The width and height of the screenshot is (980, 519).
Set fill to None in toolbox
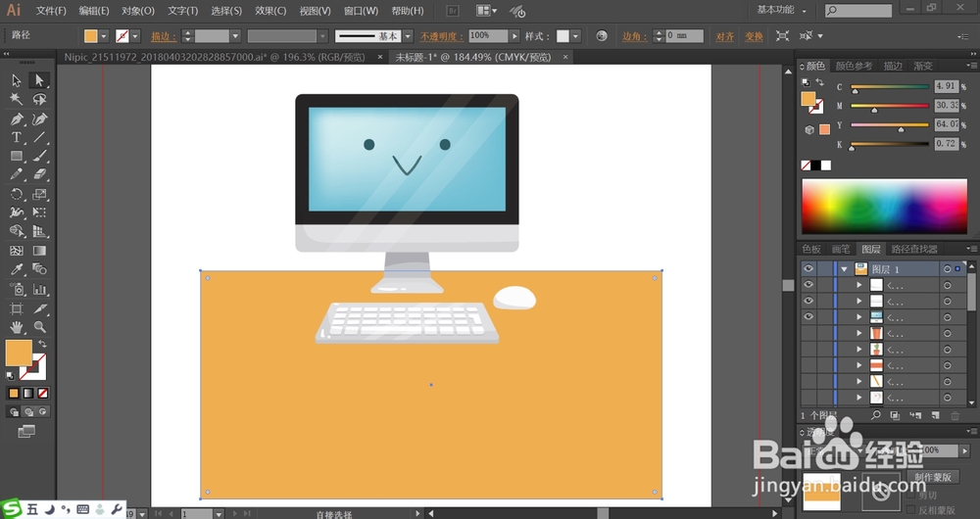coord(43,394)
